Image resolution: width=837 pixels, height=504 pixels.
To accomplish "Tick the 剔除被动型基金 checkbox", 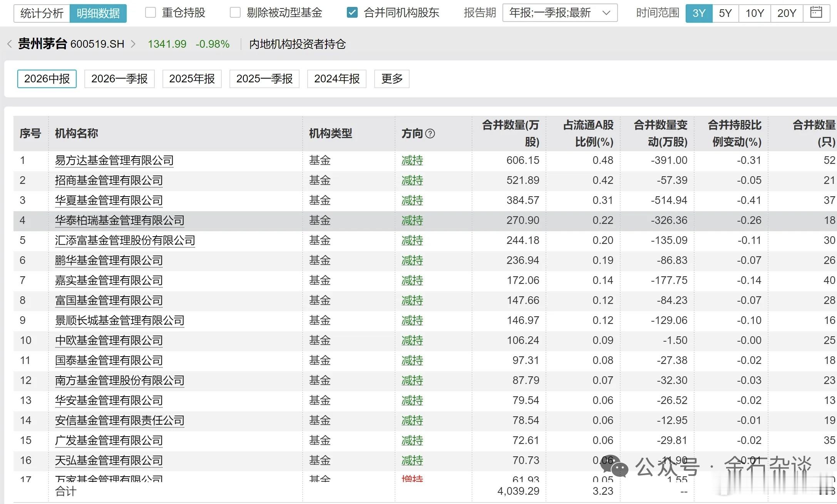I will [235, 13].
